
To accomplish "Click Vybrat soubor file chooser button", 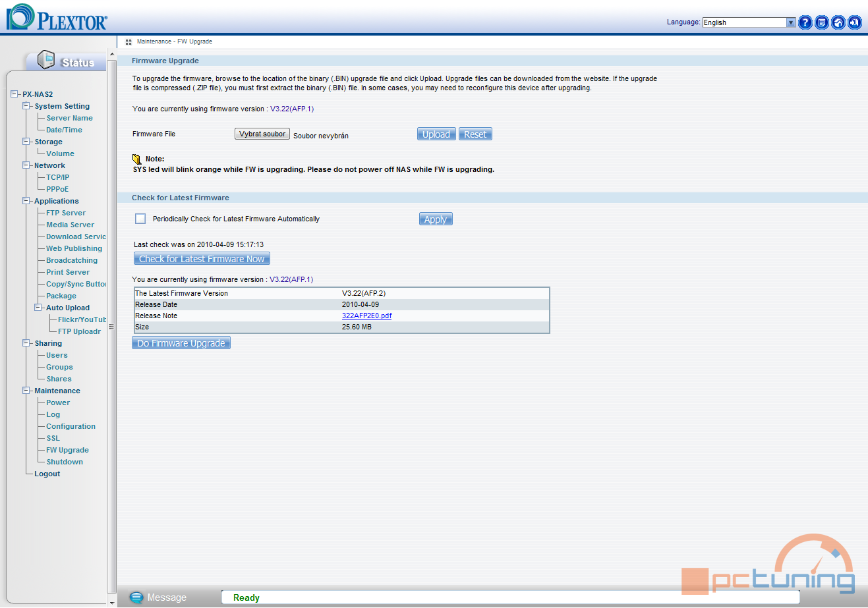I will 262,134.
